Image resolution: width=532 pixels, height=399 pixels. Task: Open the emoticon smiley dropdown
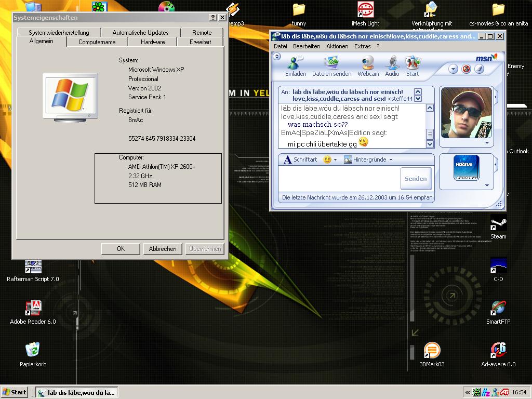pos(335,160)
